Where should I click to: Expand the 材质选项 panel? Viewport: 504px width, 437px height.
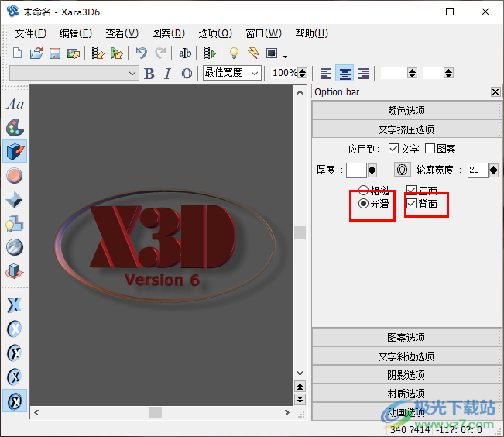tap(406, 394)
